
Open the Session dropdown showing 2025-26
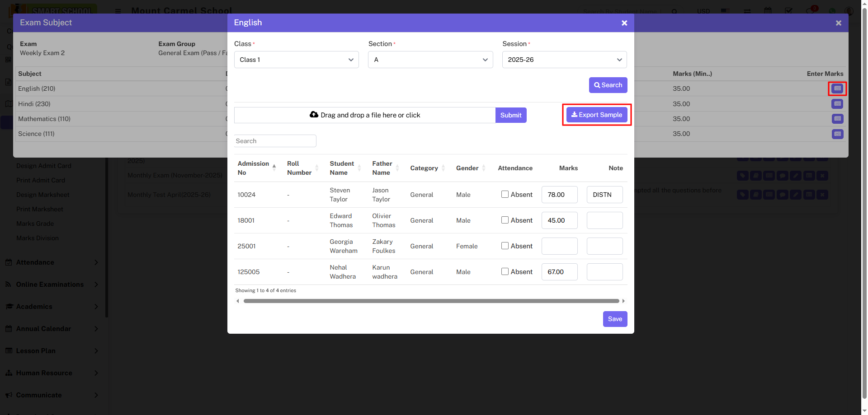pos(564,60)
